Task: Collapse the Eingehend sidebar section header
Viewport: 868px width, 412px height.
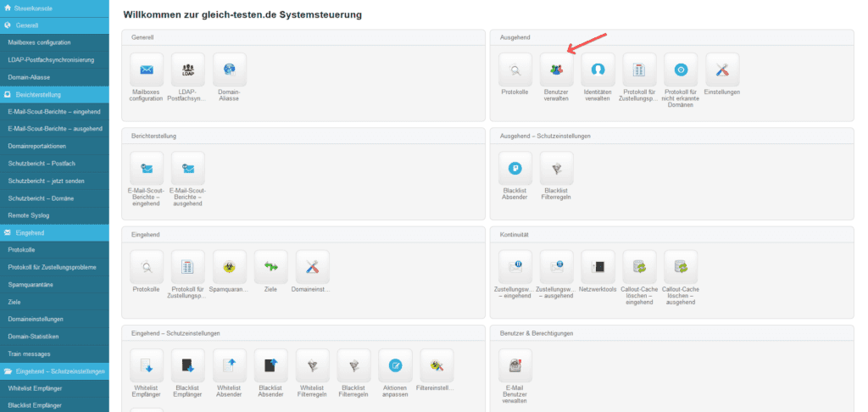Action: coord(54,232)
